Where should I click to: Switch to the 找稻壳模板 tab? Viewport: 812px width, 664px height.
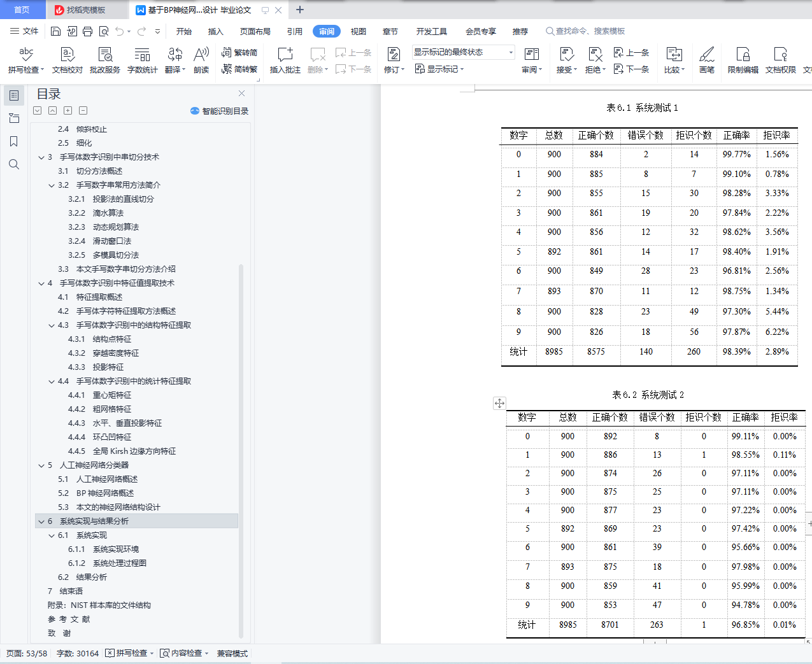[86, 10]
